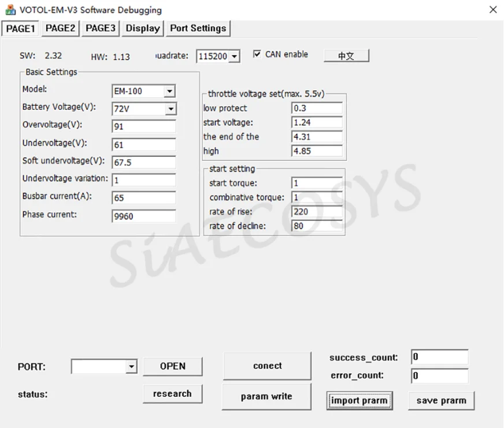The image size is (504, 428).
Task: Open the PAGE2 tab
Action: (60, 28)
